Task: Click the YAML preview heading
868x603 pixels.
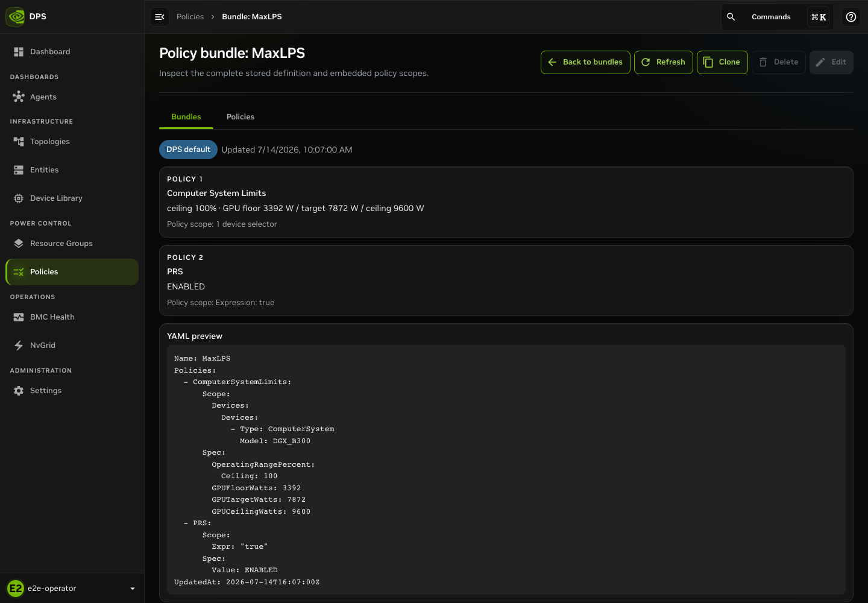Action: [195, 336]
